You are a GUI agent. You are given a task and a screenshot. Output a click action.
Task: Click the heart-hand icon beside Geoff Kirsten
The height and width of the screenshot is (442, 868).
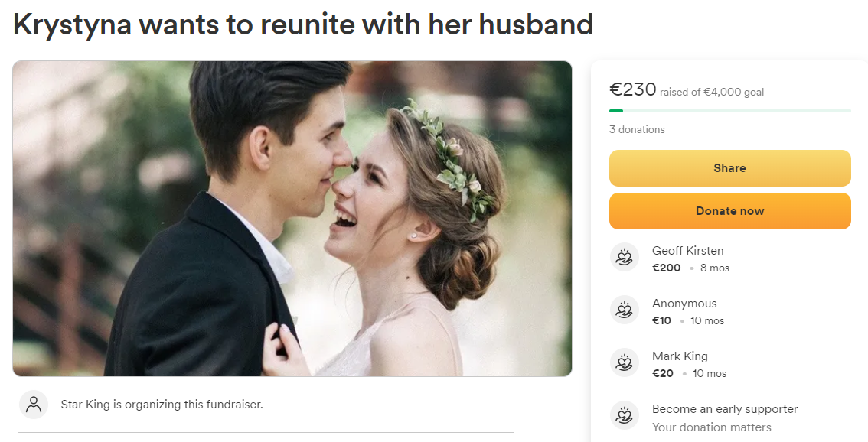coord(624,257)
